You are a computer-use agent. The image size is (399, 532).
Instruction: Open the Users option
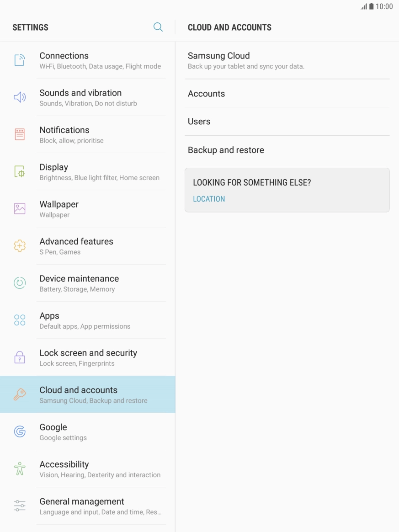point(199,122)
